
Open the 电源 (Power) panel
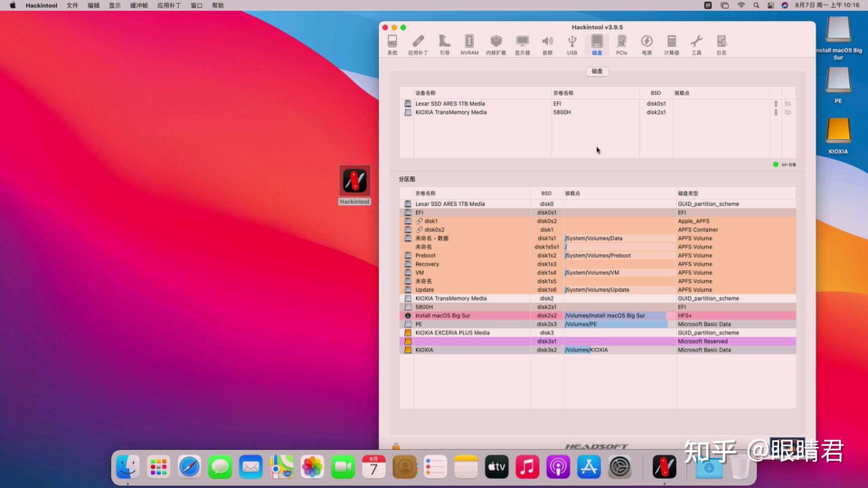pyautogui.click(x=646, y=44)
